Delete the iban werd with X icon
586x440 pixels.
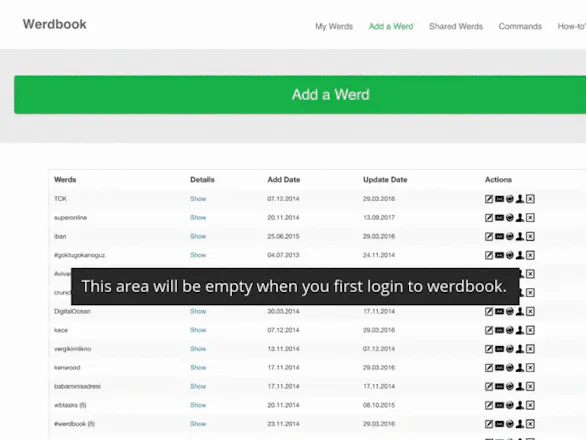coord(530,236)
